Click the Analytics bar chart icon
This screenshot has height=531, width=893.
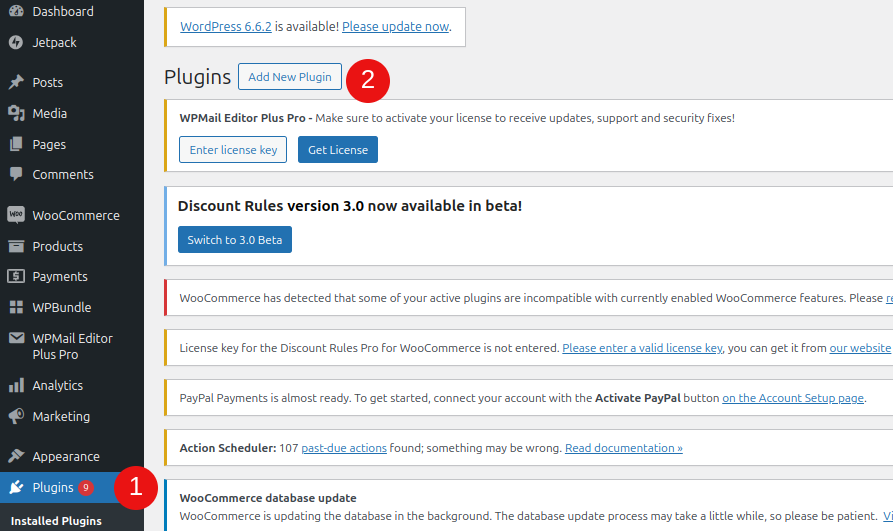pyautogui.click(x=16, y=385)
